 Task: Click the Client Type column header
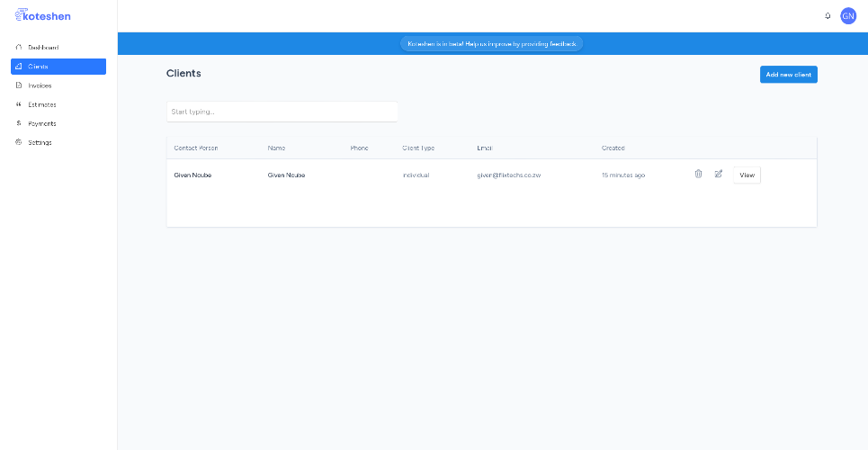[418, 148]
